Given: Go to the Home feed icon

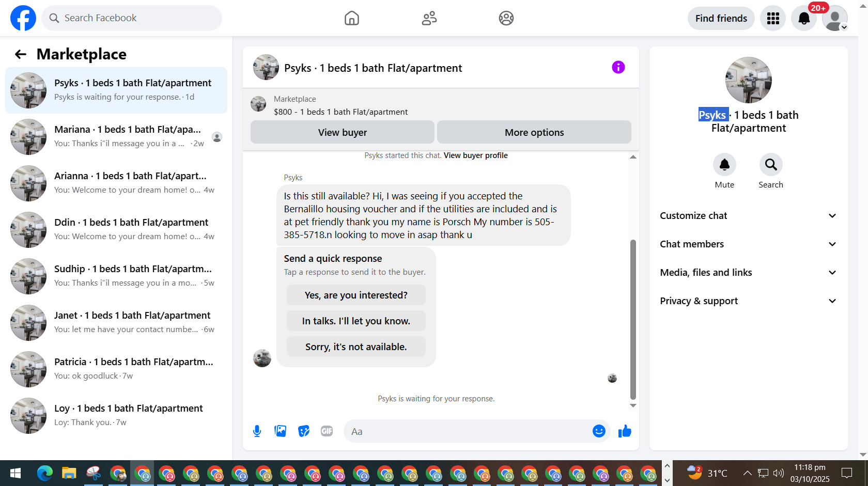Looking at the screenshot, I should 352,18.
